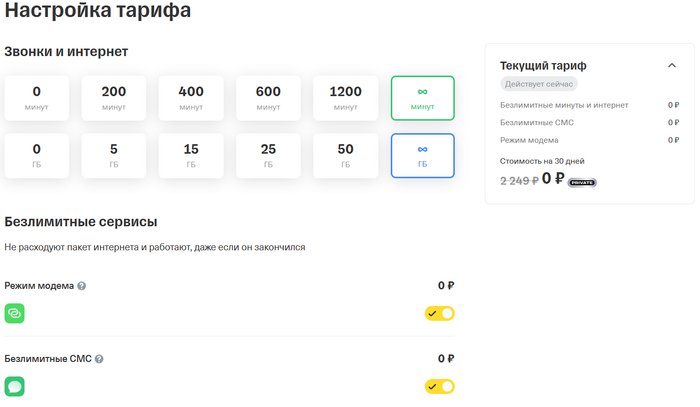This screenshot has width=700, height=407.
Task: Select the 400 минут option
Action: click(191, 97)
